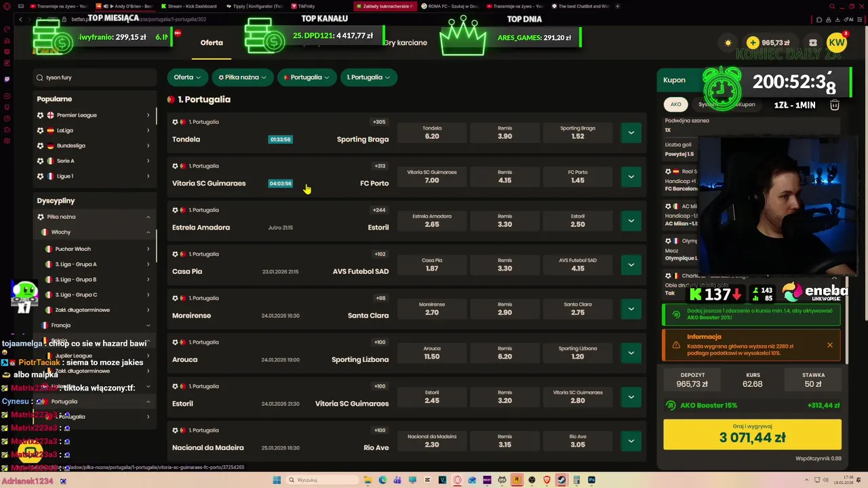
Task: Open the Oferta main navigation tab
Action: click(212, 43)
